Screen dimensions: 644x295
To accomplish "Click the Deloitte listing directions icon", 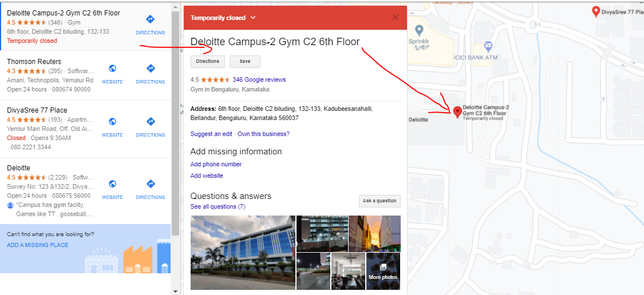I will coord(151,184).
